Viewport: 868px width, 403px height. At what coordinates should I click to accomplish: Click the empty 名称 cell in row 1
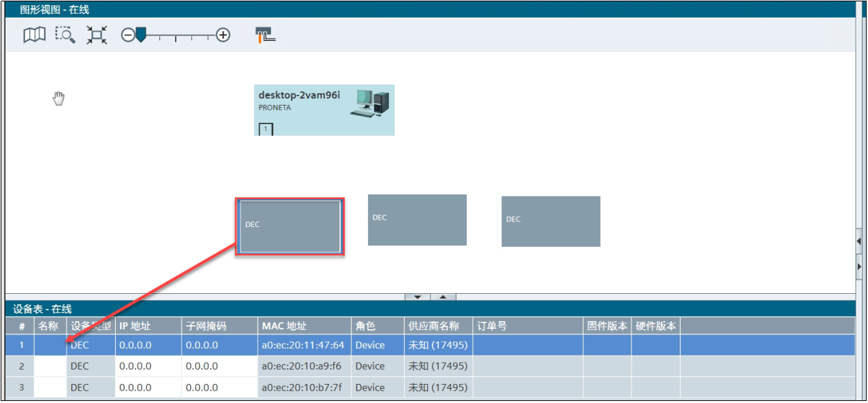tap(50, 345)
